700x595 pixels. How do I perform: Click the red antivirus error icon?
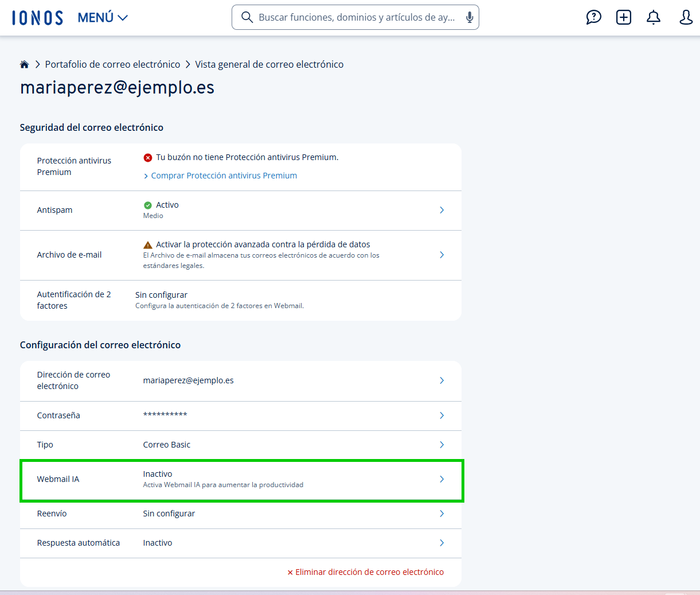click(148, 157)
